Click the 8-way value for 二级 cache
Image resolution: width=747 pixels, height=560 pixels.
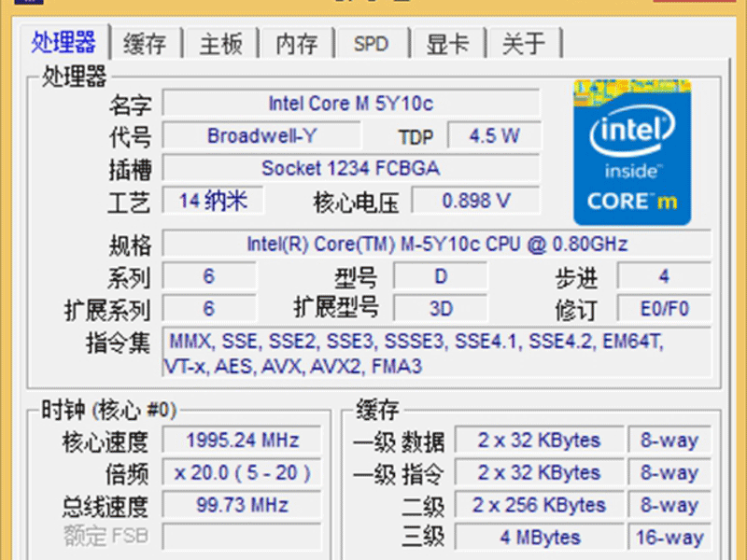click(x=669, y=505)
